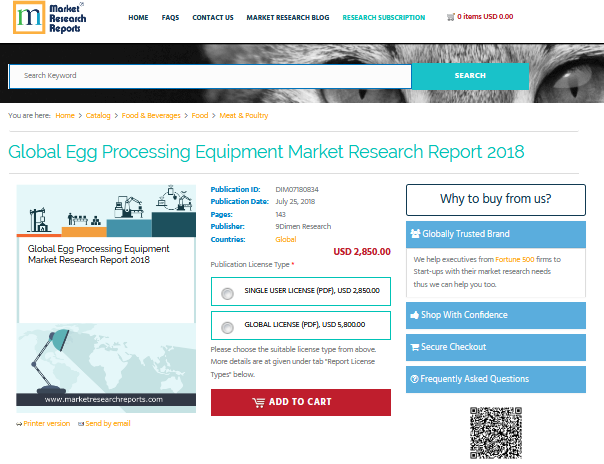Open Research Subscription menu item
The width and height of the screenshot is (604, 464).
click(x=384, y=18)
